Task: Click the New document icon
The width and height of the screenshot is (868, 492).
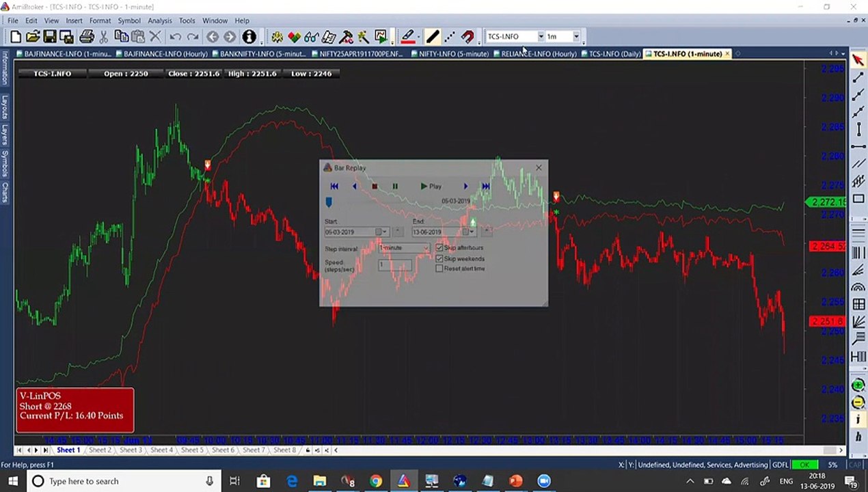Action: (x=15, y=36)
